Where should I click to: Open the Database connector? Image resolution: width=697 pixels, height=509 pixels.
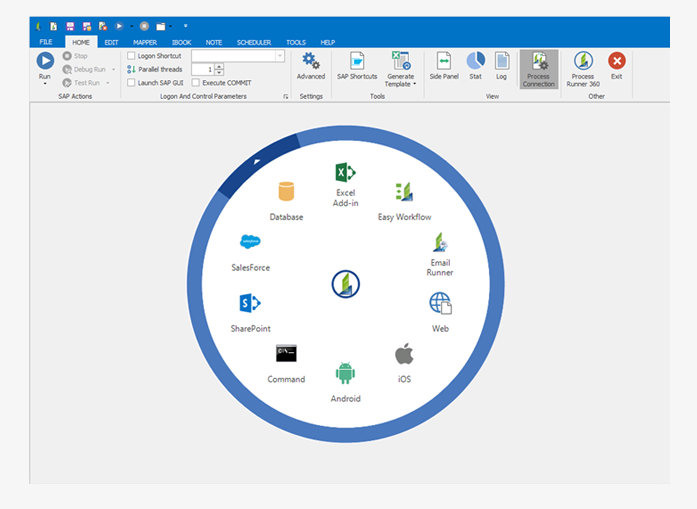point(286,201)
